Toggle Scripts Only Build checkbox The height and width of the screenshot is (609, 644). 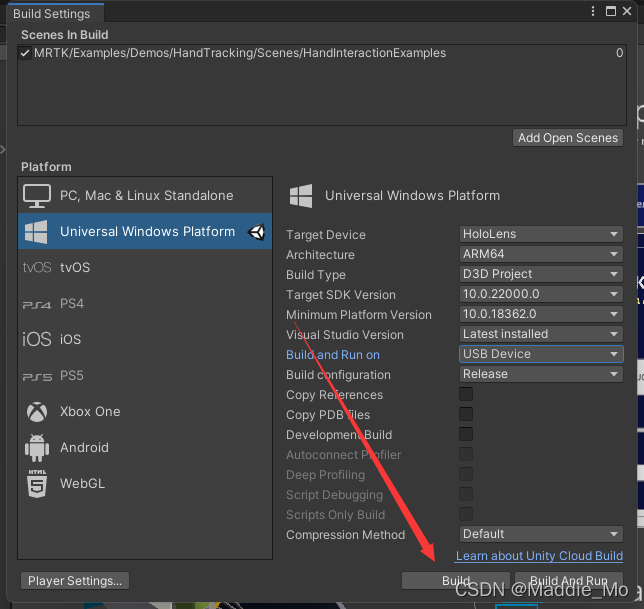466,514
